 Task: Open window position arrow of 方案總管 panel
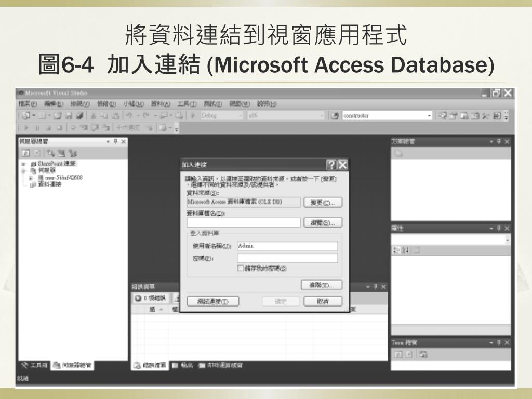(491, 141)
